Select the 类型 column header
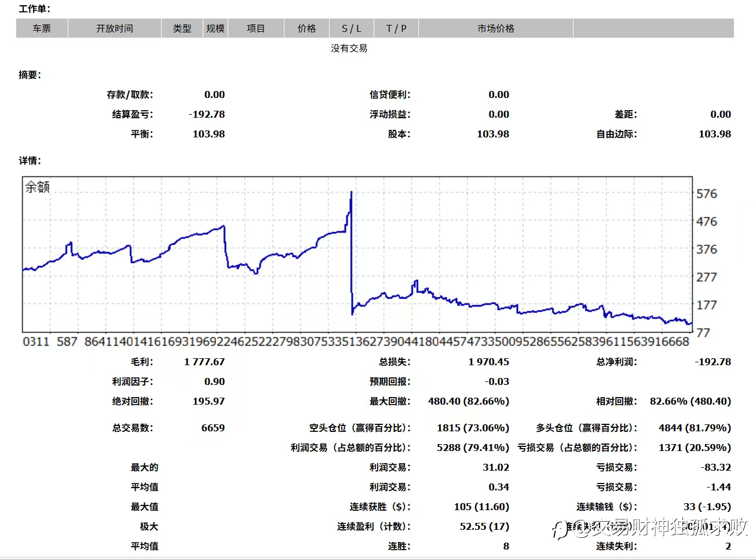756x560 pixels. (182, 28)
